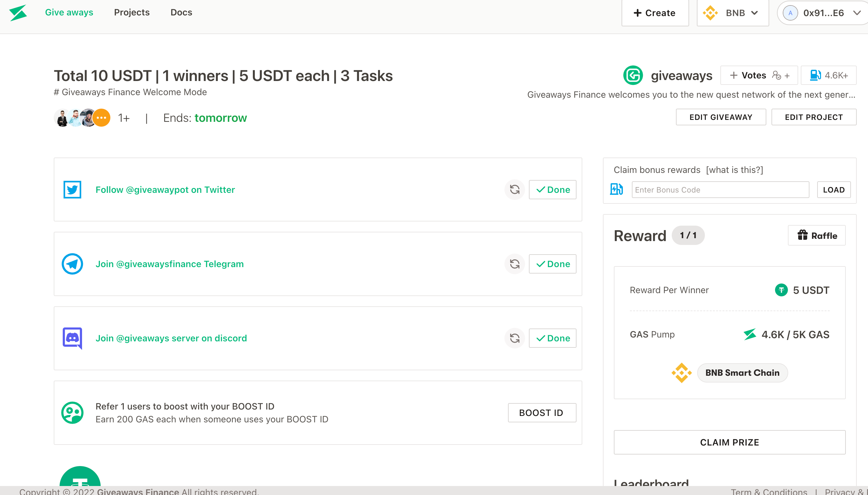Click the add voter person icon
Screen dimensions: 868x495
point(777,75)
